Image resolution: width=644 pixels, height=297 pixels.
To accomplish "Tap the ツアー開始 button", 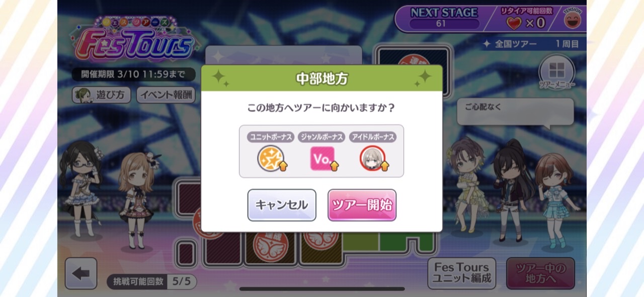I will pyautogui.click(x=362, y=205).
